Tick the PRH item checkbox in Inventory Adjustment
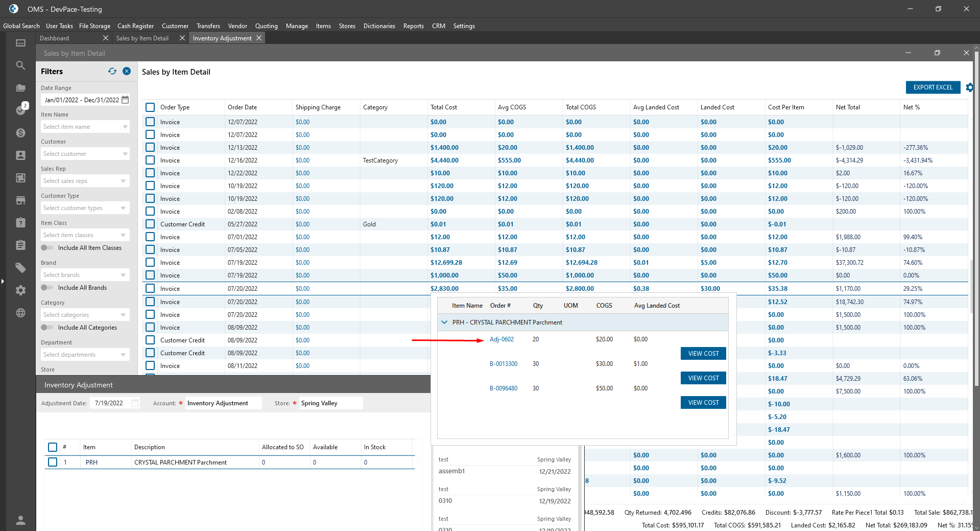 pyautogui.click(x=53, y=463)
